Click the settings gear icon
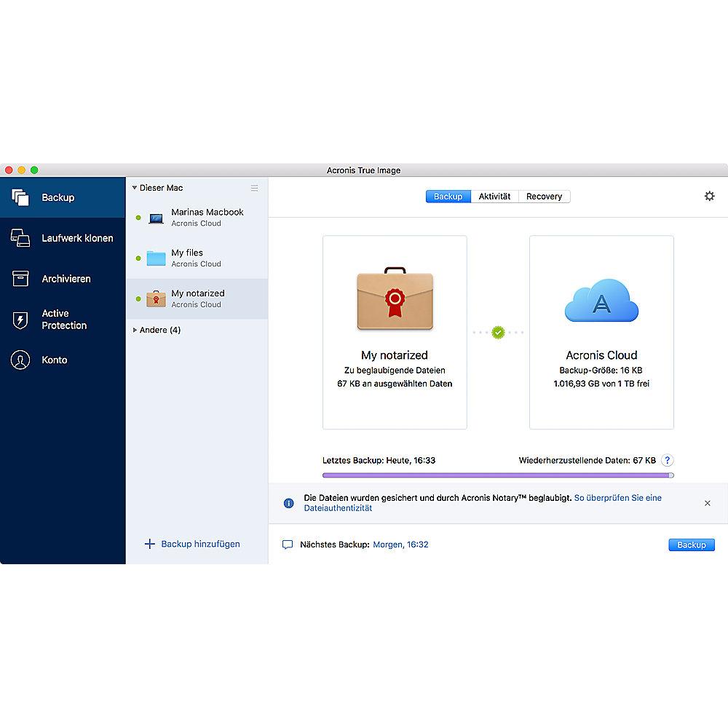This screenshot has width=728, height=728. click(709, 197)
